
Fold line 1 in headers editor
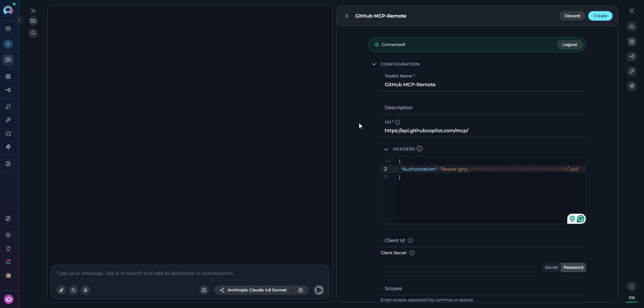click(390, 161)
